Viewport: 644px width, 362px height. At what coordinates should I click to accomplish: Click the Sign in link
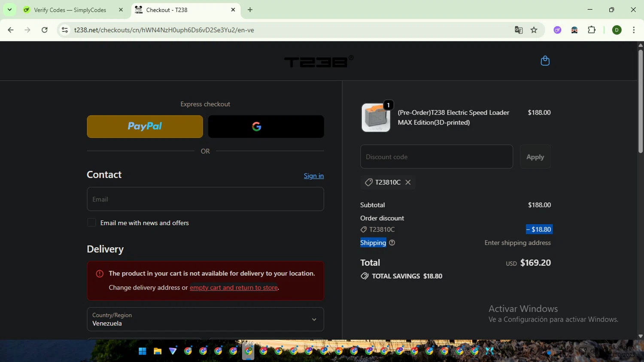pos(314,176)
